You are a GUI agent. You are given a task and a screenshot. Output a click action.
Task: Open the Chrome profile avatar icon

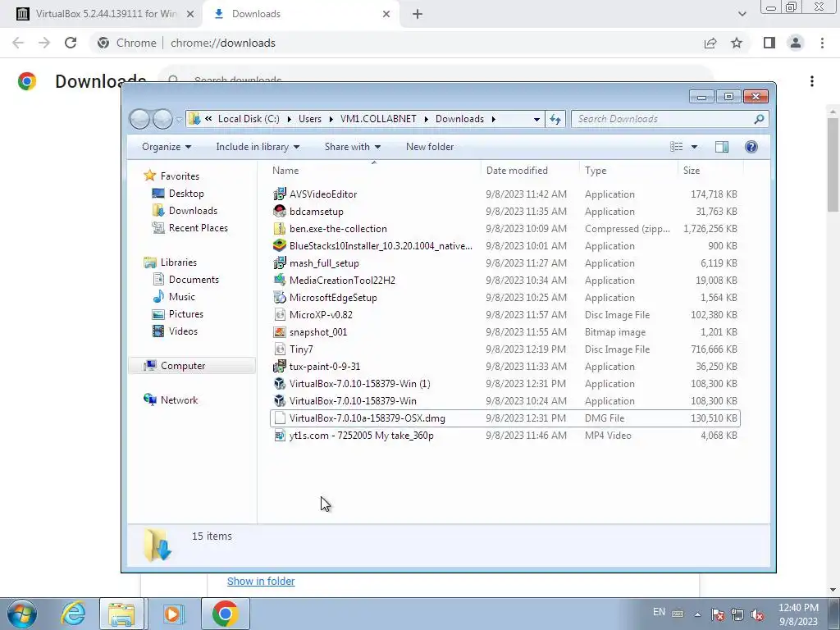click(x=796, y=43)
